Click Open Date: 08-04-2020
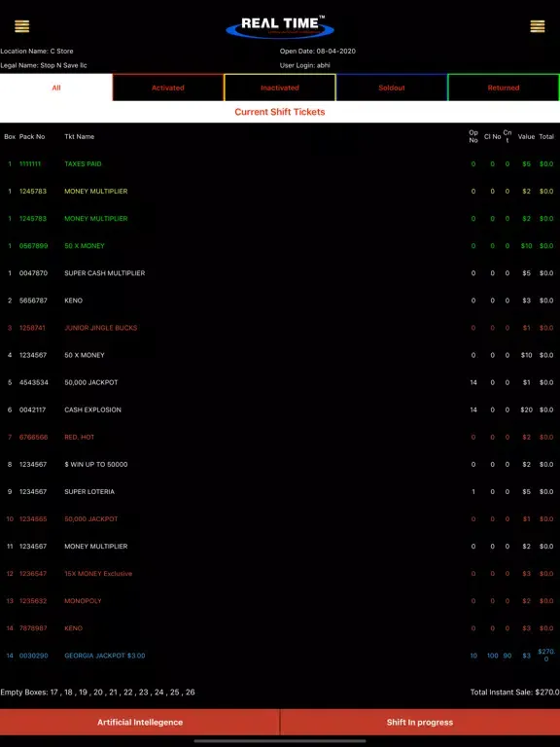 point(318,51)
